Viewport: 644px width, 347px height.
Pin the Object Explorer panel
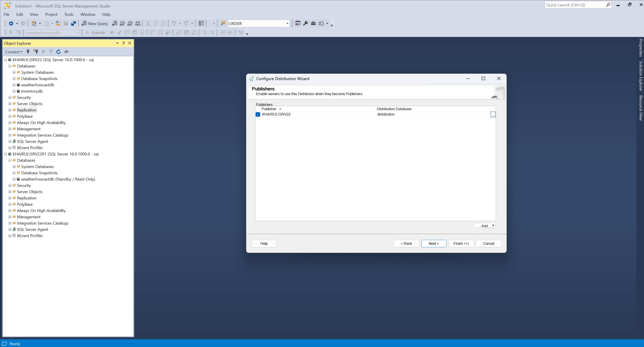pyautogui.click(x=124, y=43)
